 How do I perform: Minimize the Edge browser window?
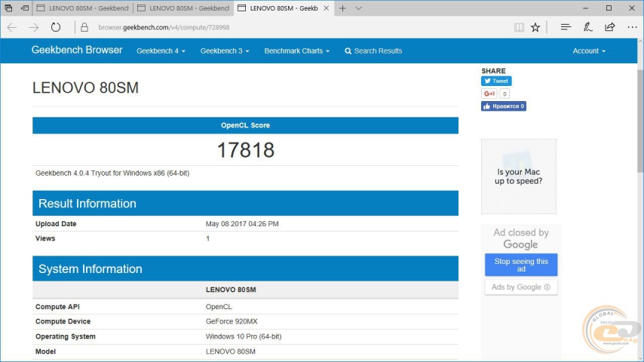pyautogui.click(x=586, y=8)
